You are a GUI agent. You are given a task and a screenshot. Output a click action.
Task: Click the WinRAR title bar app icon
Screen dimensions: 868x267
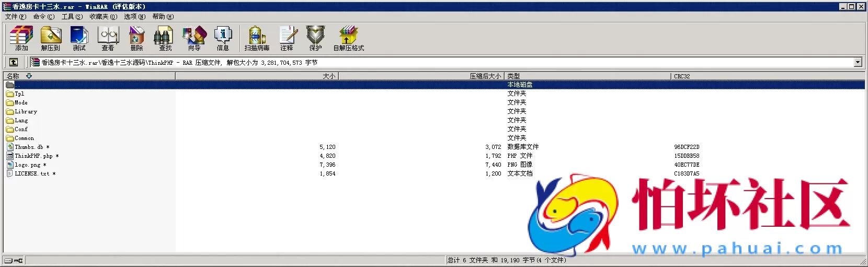click(x=7, y=7)
